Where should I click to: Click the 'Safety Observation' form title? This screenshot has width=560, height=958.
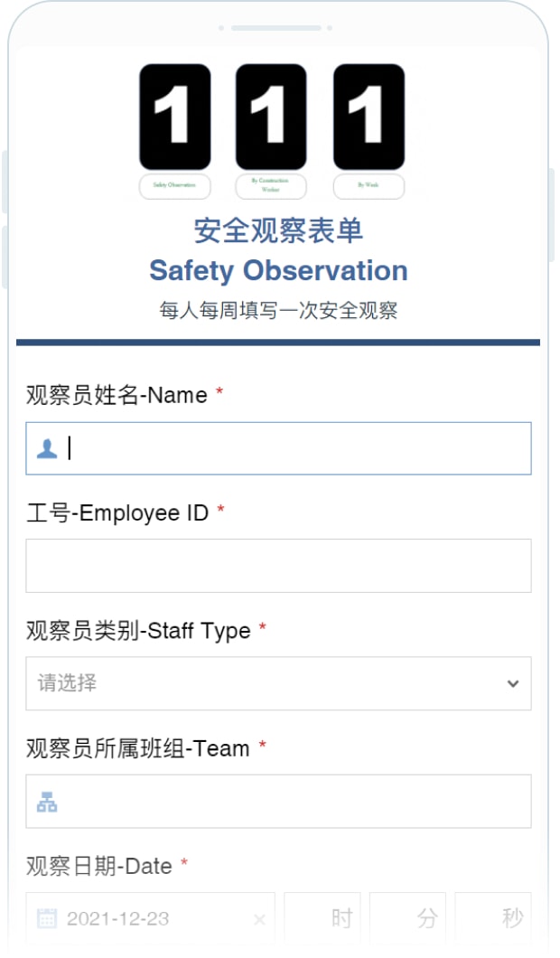(278, 270)
